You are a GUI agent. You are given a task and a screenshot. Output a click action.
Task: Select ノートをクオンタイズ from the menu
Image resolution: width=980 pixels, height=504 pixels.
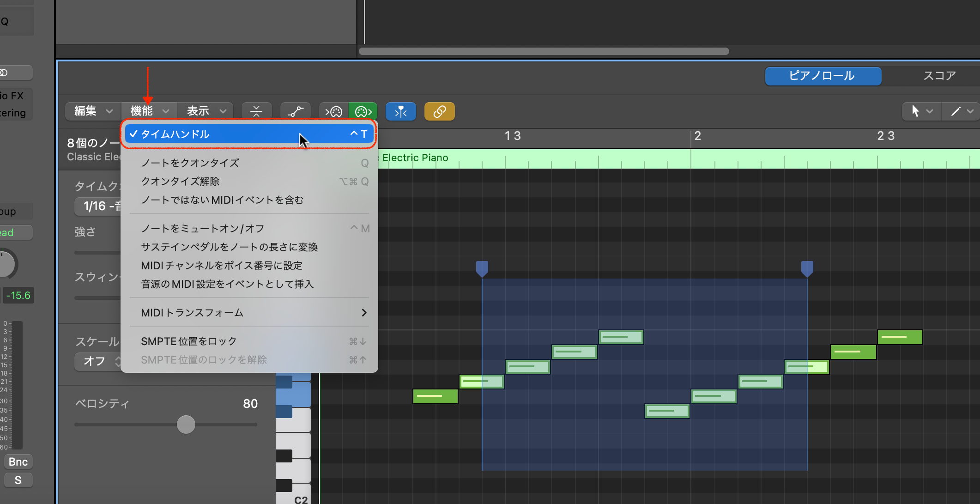190,163
